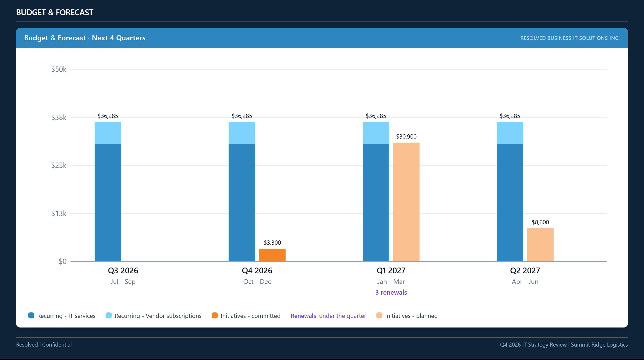
Task: Click 'Budget & Forecast · Next 4 Quarters' card title
Action: click(85, 38)
